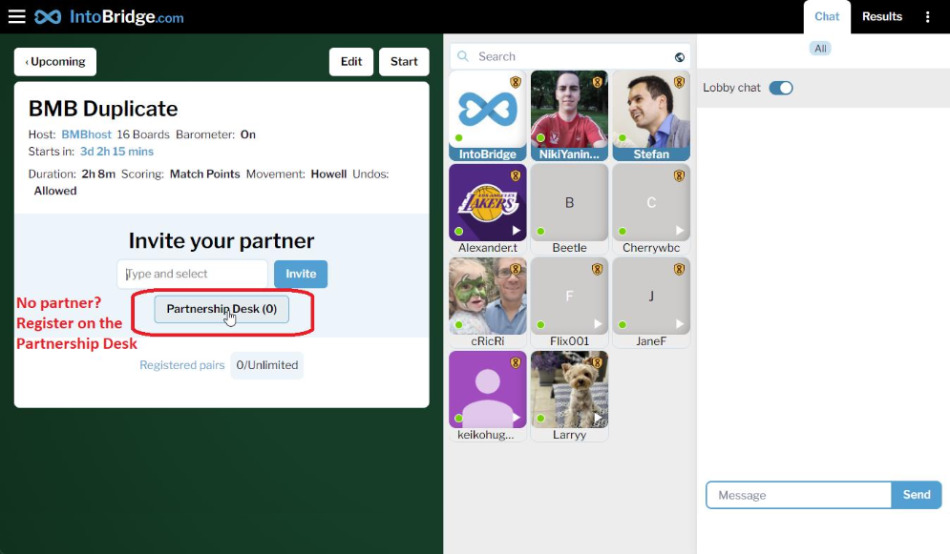Select the All chat filter
Viewport: 950px width, 554px height.
[x=820, y=48]
